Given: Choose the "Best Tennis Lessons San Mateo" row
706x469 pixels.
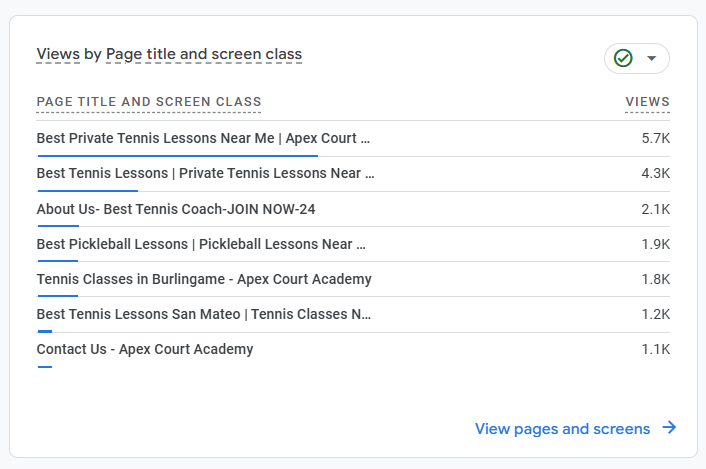Looking at the screenshot, I should (x=204, y=314).
